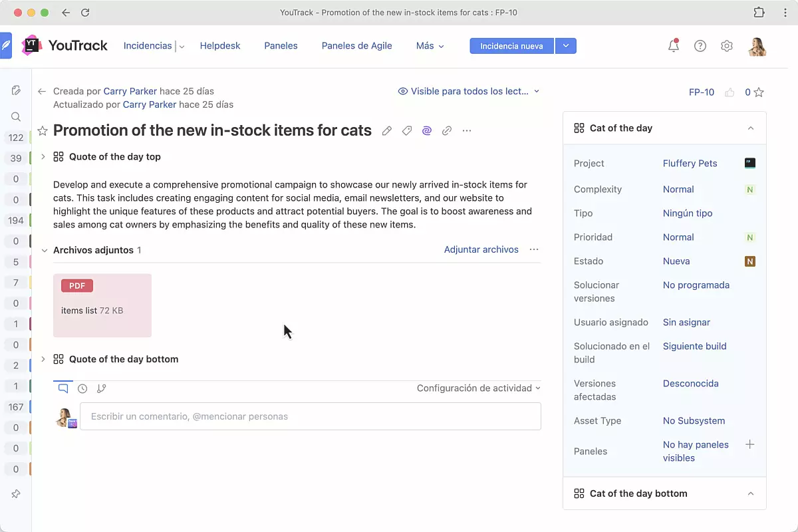798x532 pixels.
Task: Expand the 'Quote of the day top' widget
Action: [x=43, y=157]
